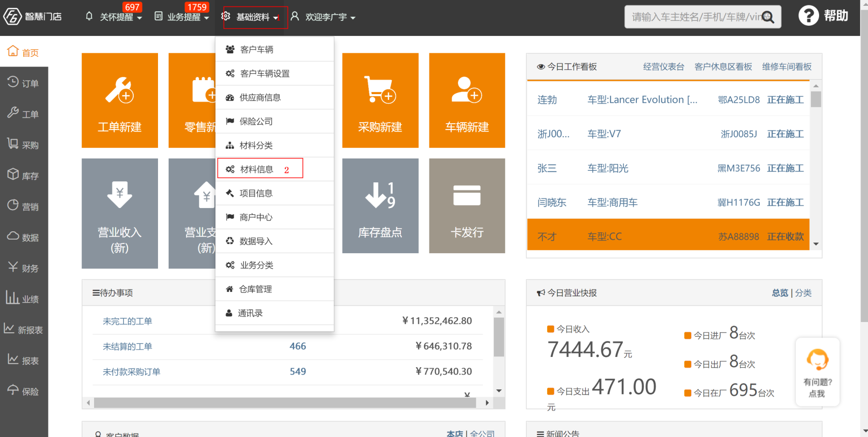
Task: Open 保险公司 menu entry
Action: click(x=274, y=121)
